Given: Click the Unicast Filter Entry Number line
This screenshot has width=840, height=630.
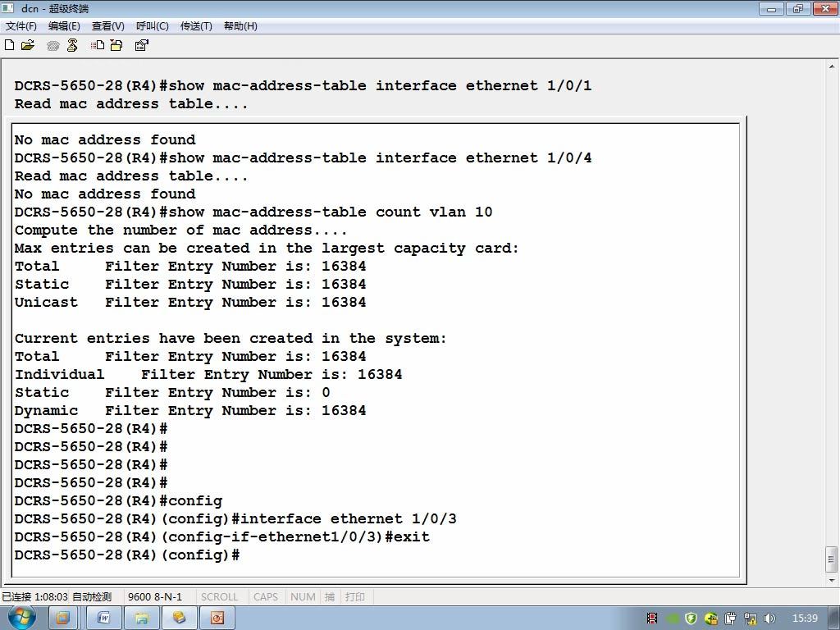Looking at the screenshot, I should point(190,303).
